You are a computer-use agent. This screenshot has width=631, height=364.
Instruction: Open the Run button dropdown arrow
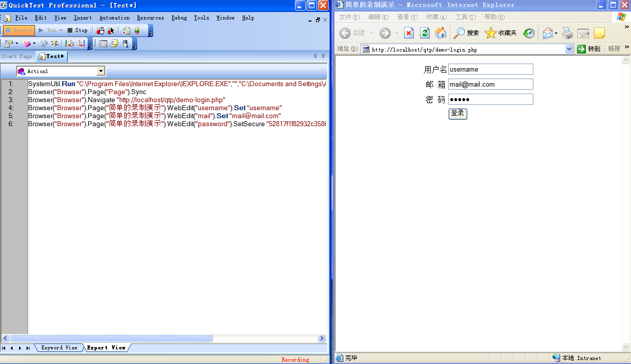click(x=61, y=30)
